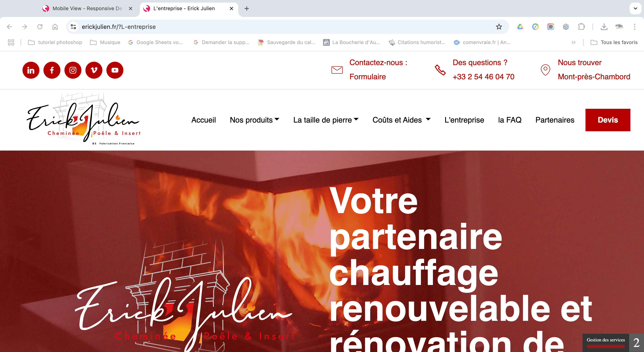Expand the Coûts et Aides dropdown
The width and height of the screenshot is (644, 352).
401,120
